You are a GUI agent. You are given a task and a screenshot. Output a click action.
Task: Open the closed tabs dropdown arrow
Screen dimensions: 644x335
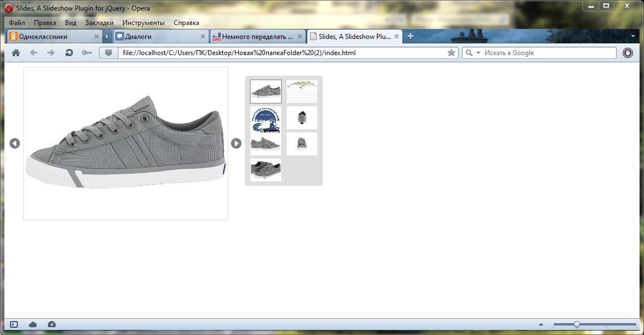point(632,36)
